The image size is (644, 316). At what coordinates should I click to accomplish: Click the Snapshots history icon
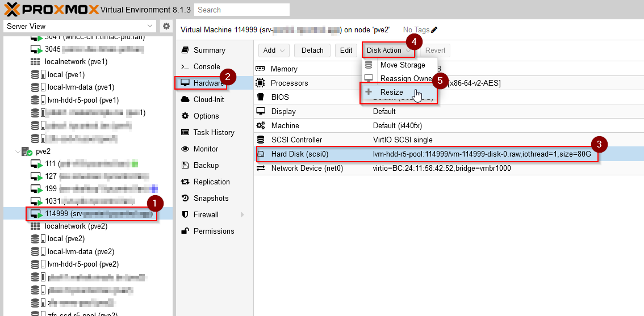coord(185,198)
